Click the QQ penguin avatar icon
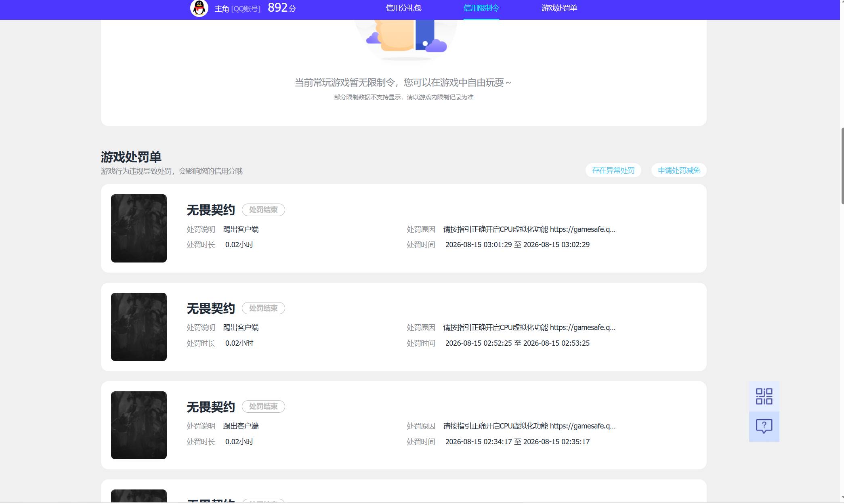844x504 pixels. [199, 8]
